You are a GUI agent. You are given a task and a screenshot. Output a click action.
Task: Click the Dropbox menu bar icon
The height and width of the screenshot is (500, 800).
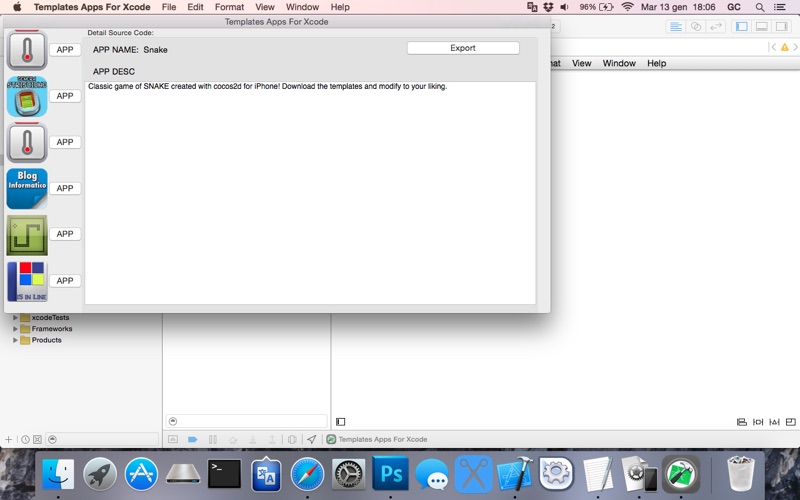(548, 7)
